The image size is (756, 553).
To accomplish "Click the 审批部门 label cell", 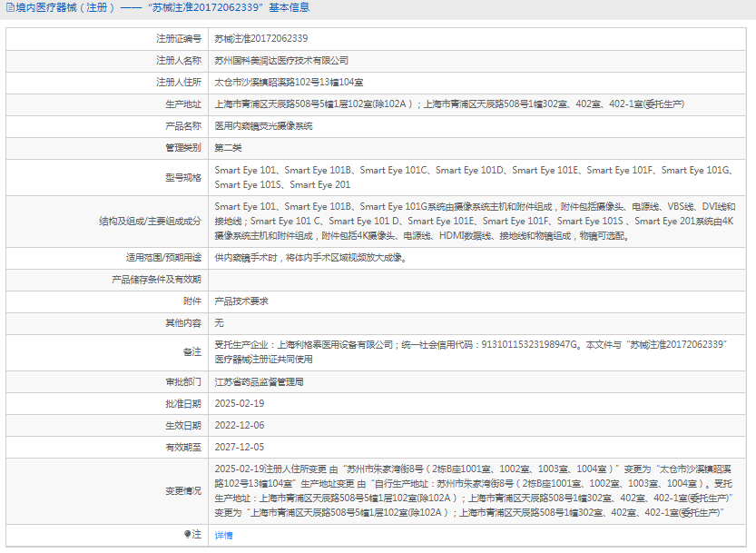I will [107, 382].
